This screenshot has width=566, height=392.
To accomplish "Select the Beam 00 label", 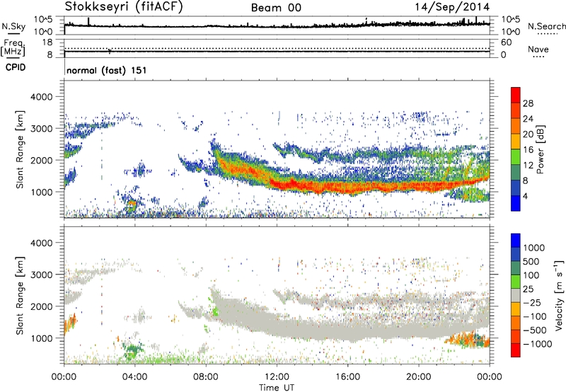I will pos(276,8).
